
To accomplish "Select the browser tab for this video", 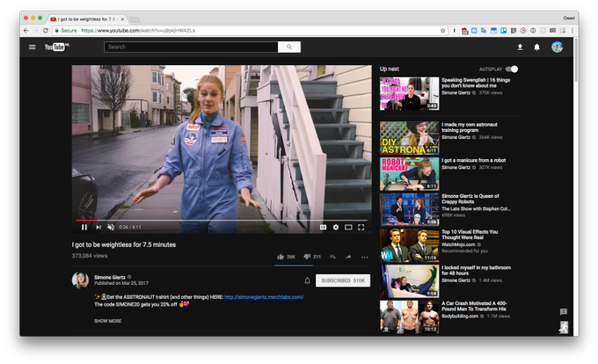I will (87, 19).
